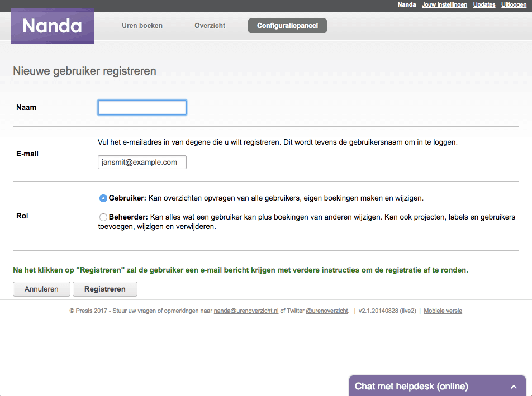Click the Nanda username in top bar
The width and height of the screenshot is (532, 396).
[x=406, y=4]
